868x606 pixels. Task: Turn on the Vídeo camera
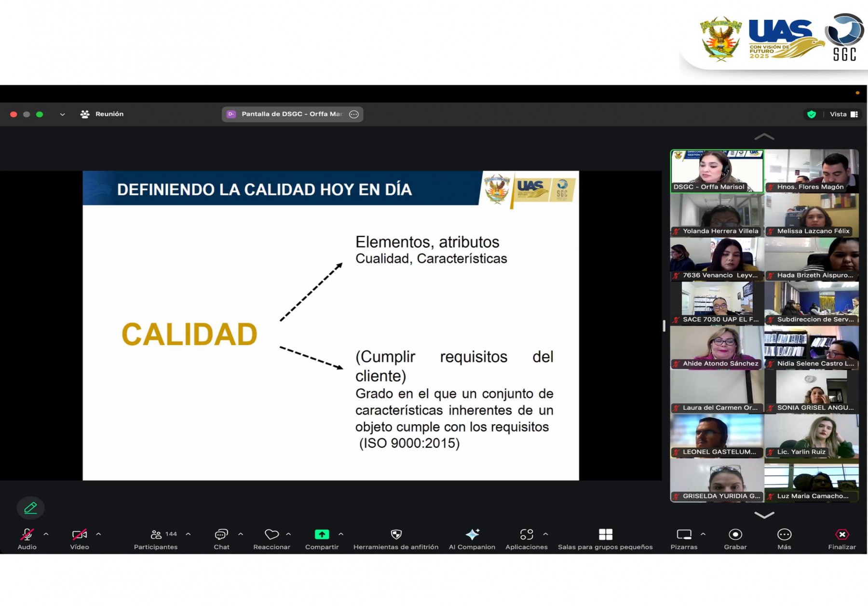[x=79, y=535]
